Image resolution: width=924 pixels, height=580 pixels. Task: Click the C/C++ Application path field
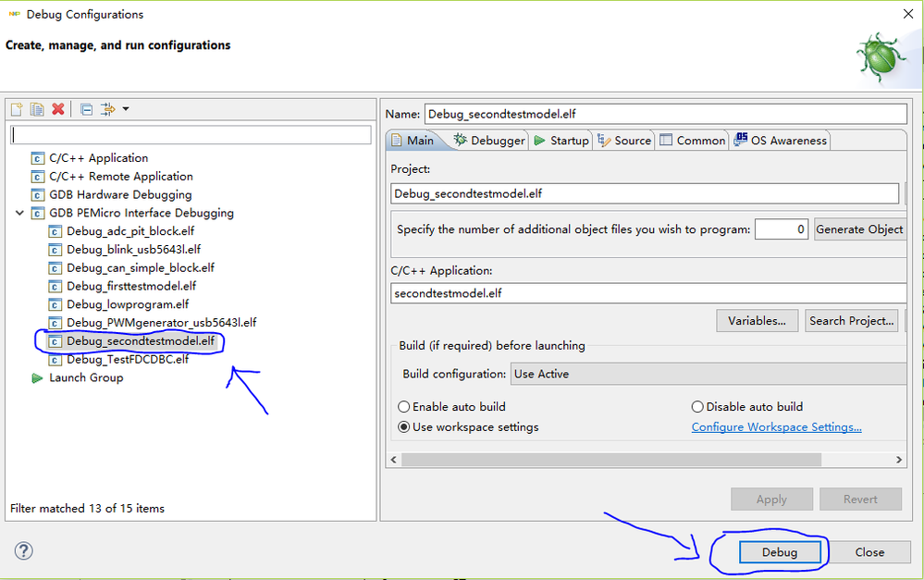click(x=648, y=293)
